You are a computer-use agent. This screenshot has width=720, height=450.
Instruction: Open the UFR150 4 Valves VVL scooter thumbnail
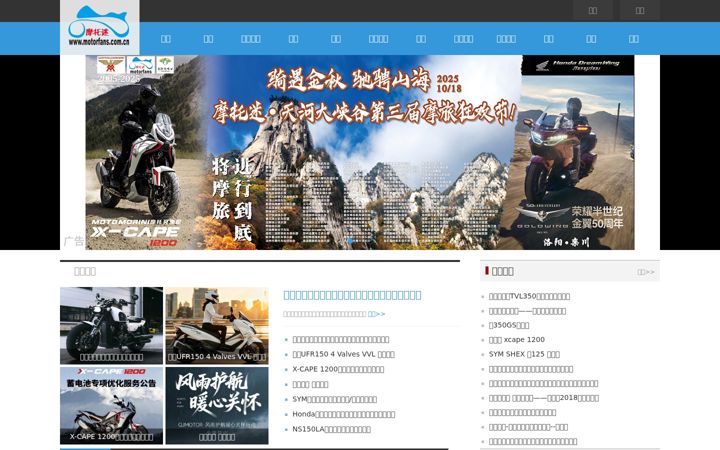coord(217,326)
